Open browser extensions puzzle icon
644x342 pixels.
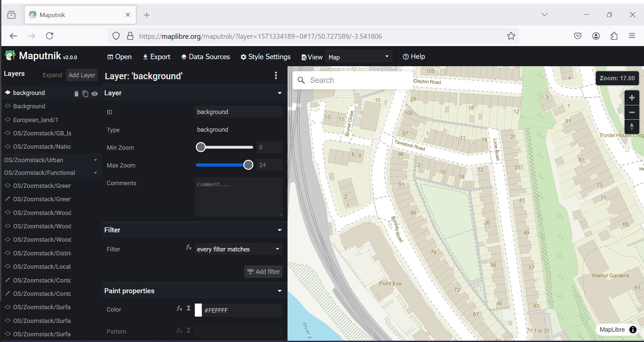pos(614,36)
